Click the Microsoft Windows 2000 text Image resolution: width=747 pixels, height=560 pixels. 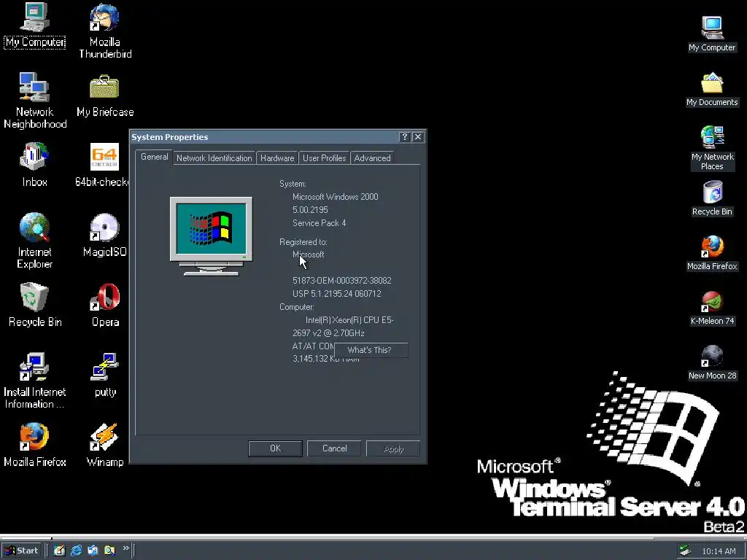tap(336, 197)
